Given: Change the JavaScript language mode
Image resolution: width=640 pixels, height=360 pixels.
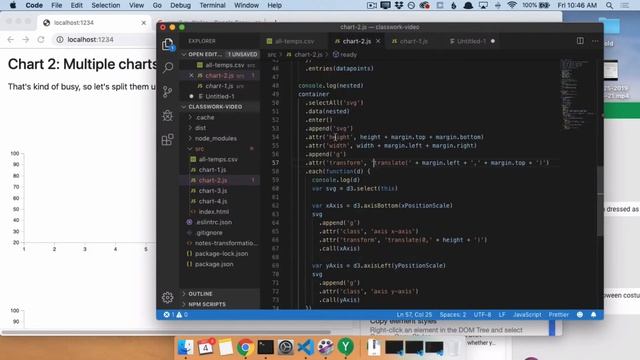Looking at the screenshot, I should [527, 315].
